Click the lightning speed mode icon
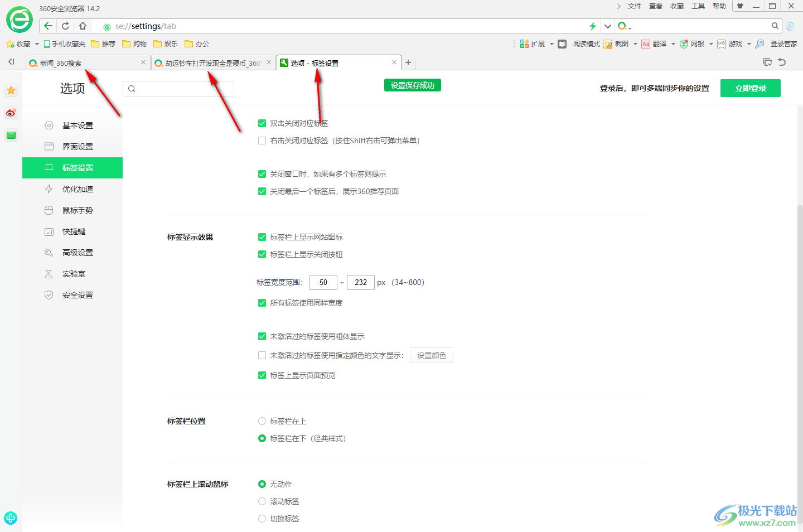 pyautogui.click(x=593, y=26)
